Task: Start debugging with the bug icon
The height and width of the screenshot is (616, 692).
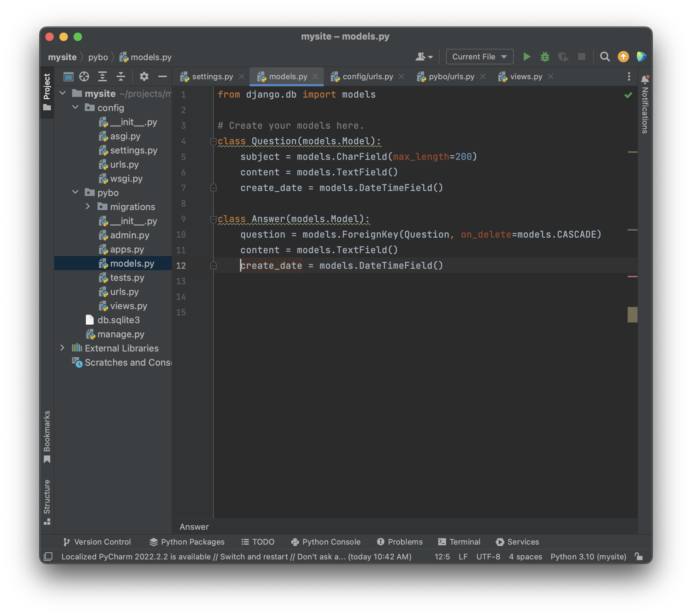Action: (545, 57)
